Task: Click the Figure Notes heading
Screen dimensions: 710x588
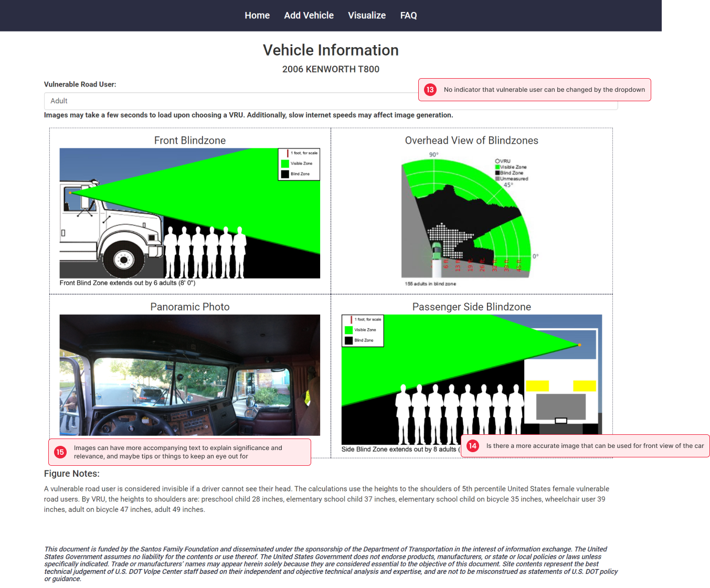Action: point(72,474)
